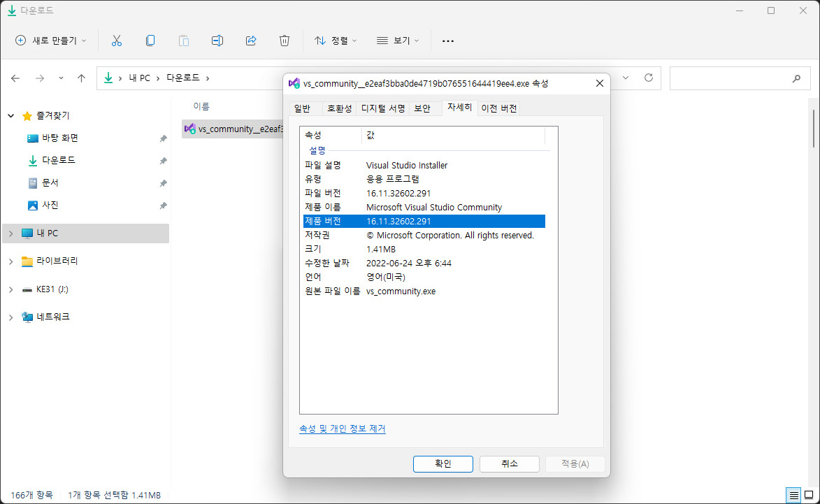Image resolution: width=820 pixels, height=504 pixels.
Task: Switch to the 이전 버전 tab
Action: (x=499, y=108)
